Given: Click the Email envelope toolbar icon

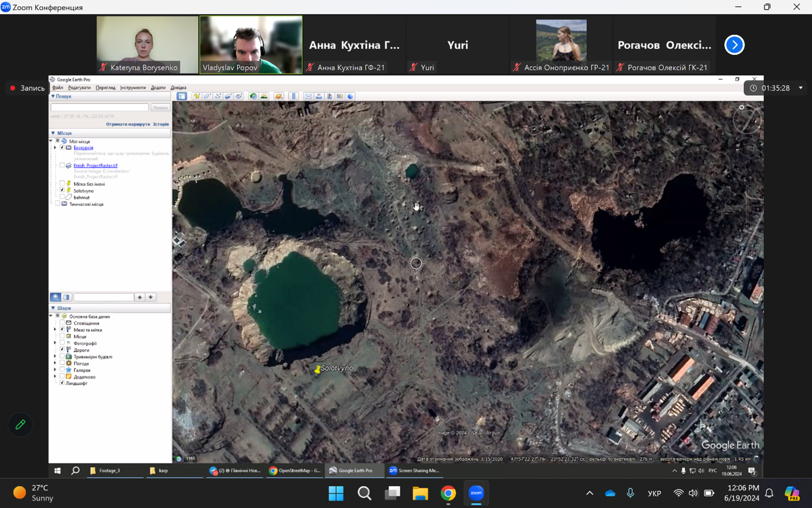Looking at the screenshot, I should point(308,96).
